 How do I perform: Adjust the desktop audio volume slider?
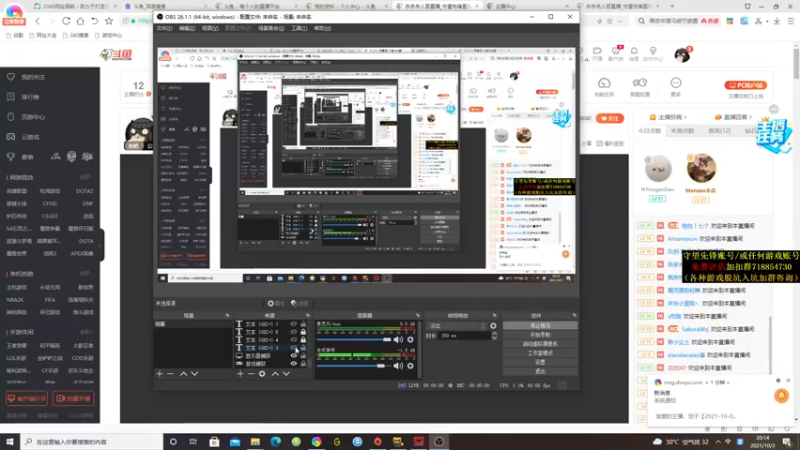(354, 366)
